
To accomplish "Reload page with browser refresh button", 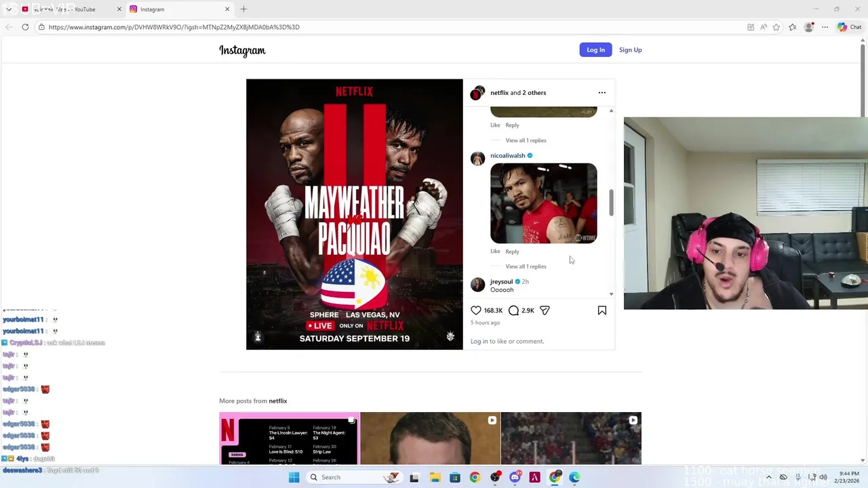I will [x=25, y=27].
